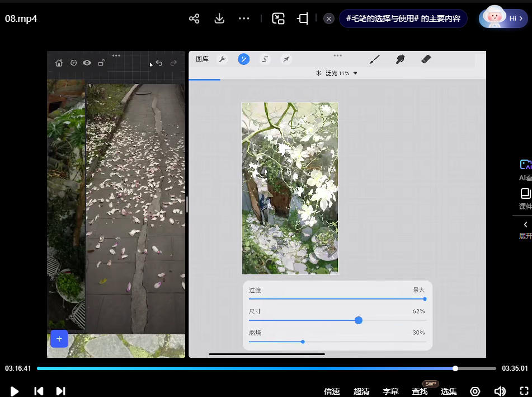Mute the video volume
Viewport: 532px width, 397px height.
(x=500, y=391)
